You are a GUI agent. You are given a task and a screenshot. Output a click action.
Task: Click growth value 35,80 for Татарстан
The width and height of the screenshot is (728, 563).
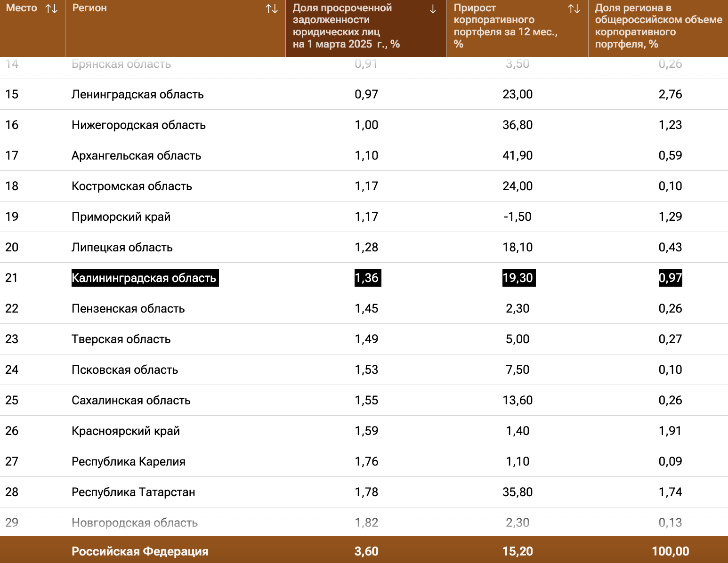[x=518, y=492]
